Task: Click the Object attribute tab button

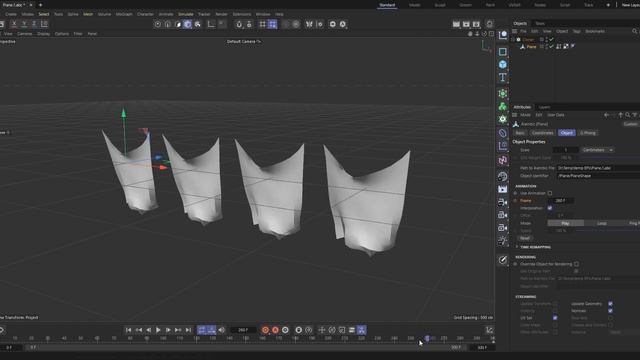Action: 567,133
